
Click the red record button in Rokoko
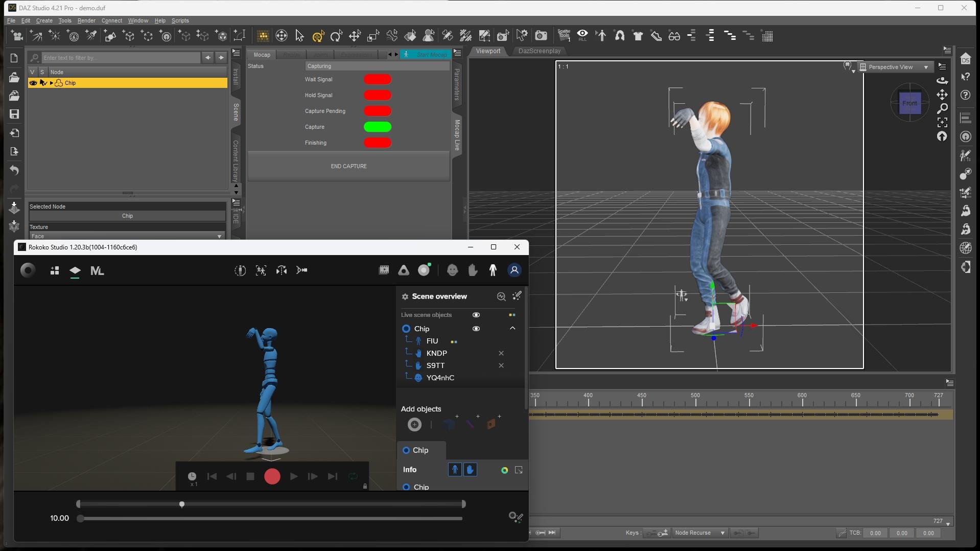click(272, 476)
